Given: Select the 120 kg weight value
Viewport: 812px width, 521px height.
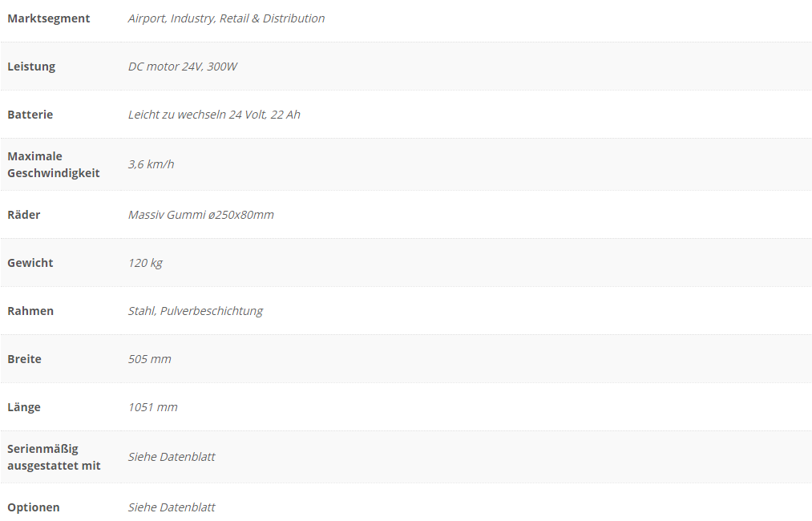Looking at the screenshot, I should point(145,263).
